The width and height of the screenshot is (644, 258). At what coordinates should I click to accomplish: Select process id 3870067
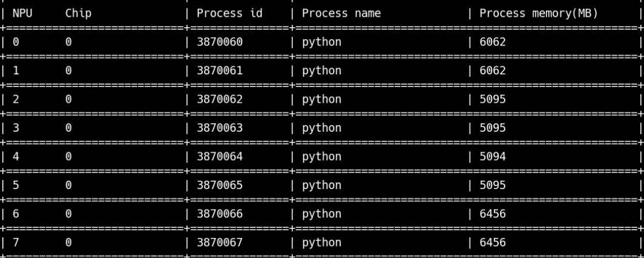(220, 243)
